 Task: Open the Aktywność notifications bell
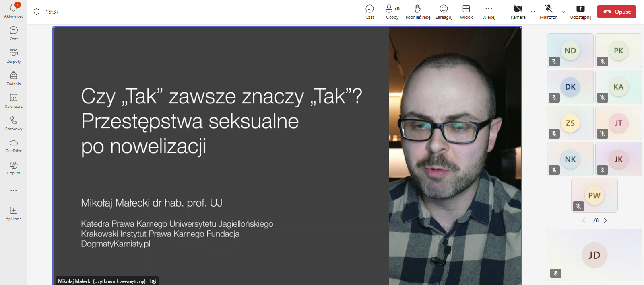(x=14, y=10)
